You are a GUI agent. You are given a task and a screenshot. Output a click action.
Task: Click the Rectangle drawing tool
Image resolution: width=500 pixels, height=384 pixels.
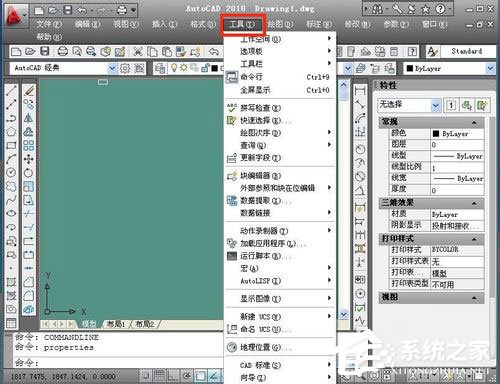(x=11, y=145)
